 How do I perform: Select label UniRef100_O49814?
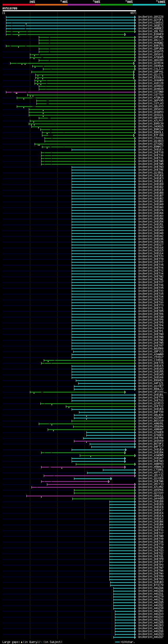click(x=151, y=66)
